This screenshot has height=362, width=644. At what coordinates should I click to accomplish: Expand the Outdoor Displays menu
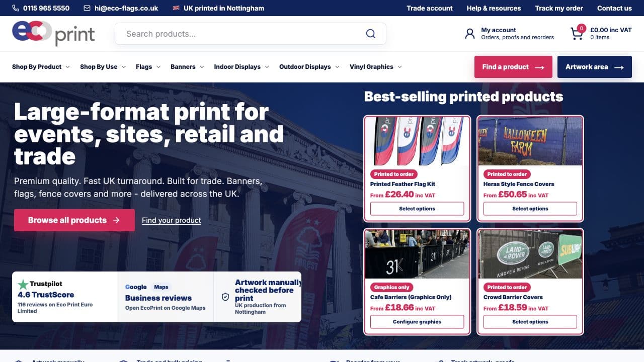[x=309, y=67]
